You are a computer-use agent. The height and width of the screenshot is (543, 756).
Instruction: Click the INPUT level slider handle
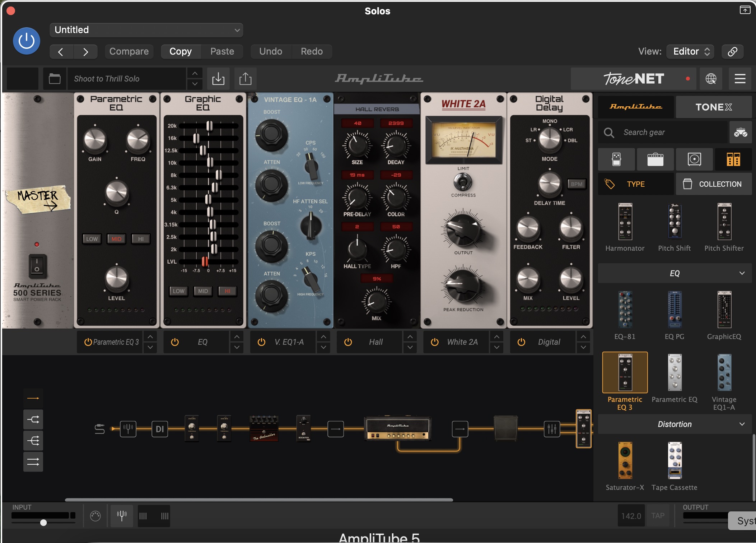click(x=43, y=523)
